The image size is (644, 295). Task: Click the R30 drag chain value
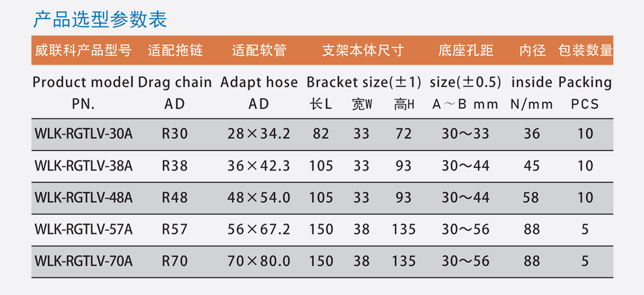pos(175,134)
